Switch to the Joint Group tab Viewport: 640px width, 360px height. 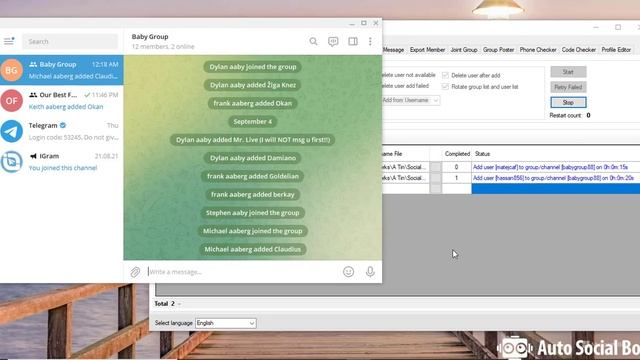click(464, 49)
